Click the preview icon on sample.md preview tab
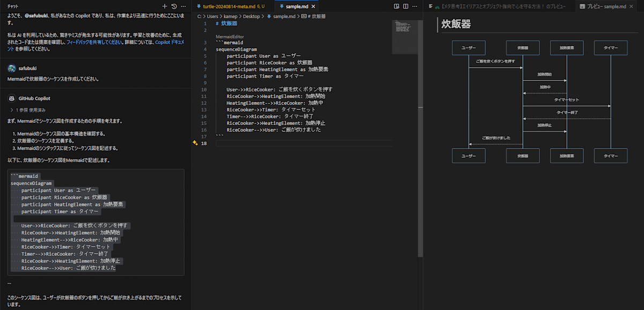The width and height of the screenshot is (644, 310). pos(582,6)
